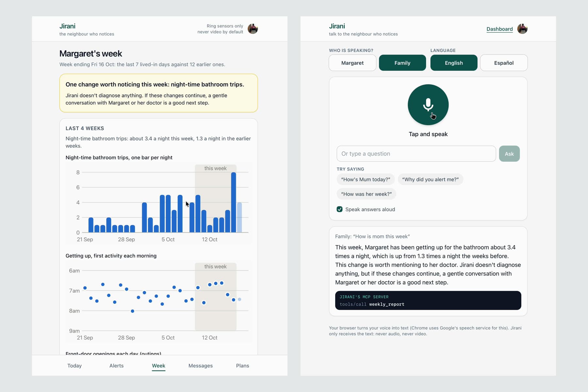Click the yellow notice headline about bathroom trips
Viewport: 588px width, 392px height.
[x=155, y=84]
